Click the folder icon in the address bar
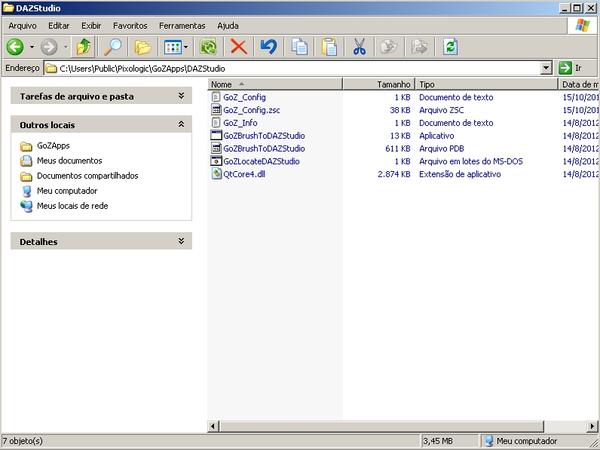600x450 pixels. 51,68
